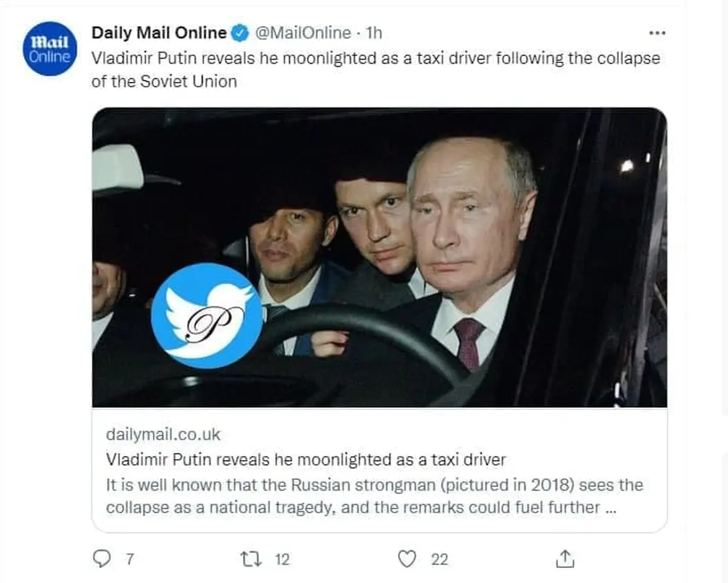
Task: Open the car photo thumbnail
Action: click(379, 257)
